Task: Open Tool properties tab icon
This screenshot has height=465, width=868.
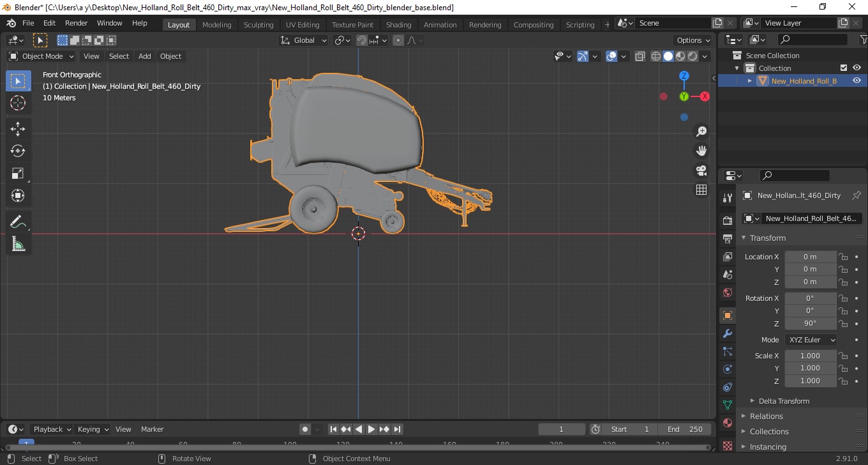Action: pos(727,197)
